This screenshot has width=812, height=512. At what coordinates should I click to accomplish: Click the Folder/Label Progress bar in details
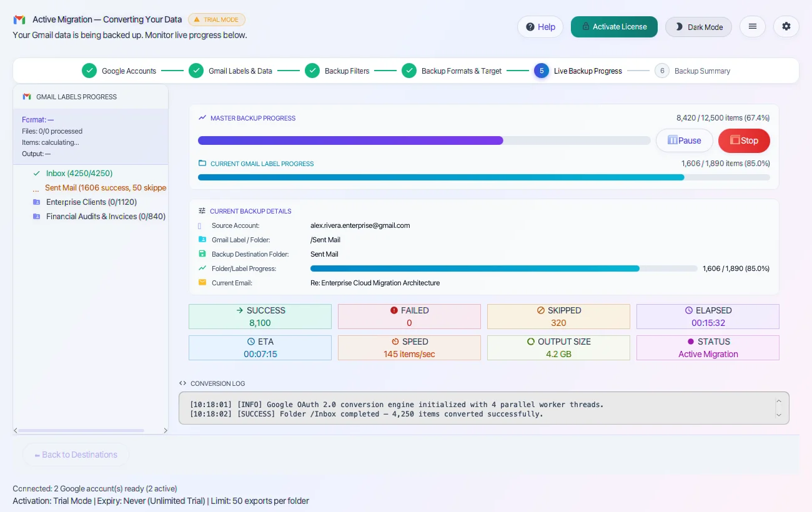(504, 268)
